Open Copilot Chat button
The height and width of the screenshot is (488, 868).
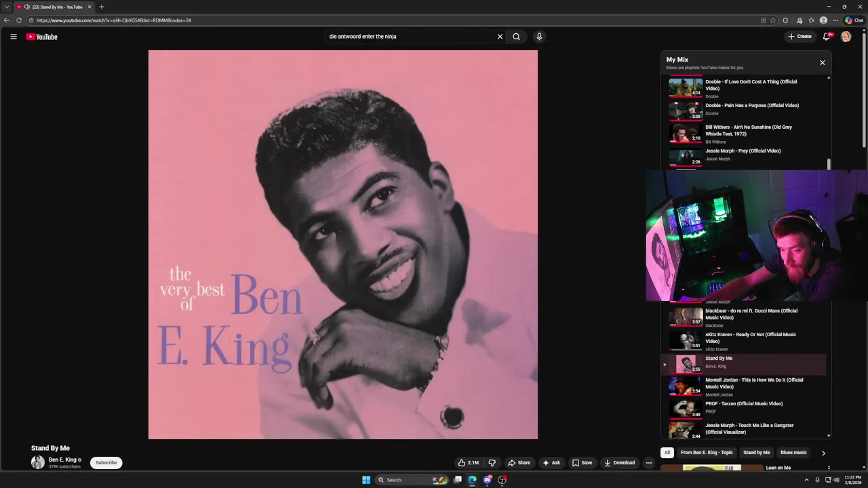click(854, 20)
